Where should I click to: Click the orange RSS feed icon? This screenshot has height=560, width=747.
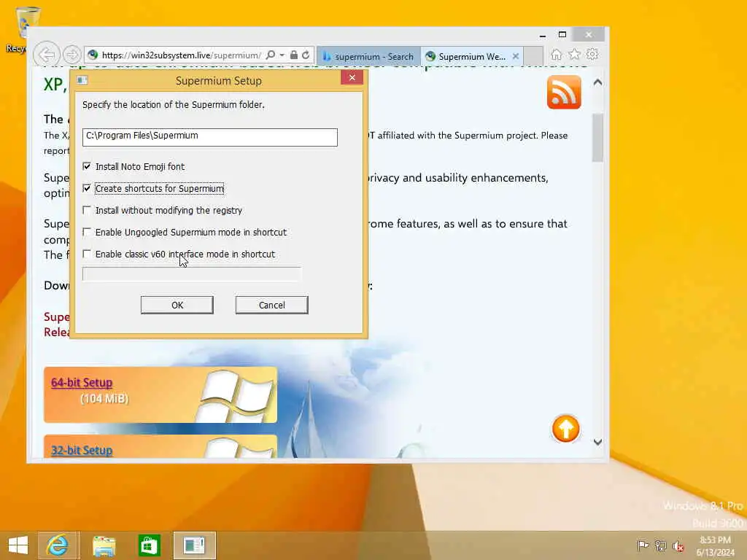point(564,93)
